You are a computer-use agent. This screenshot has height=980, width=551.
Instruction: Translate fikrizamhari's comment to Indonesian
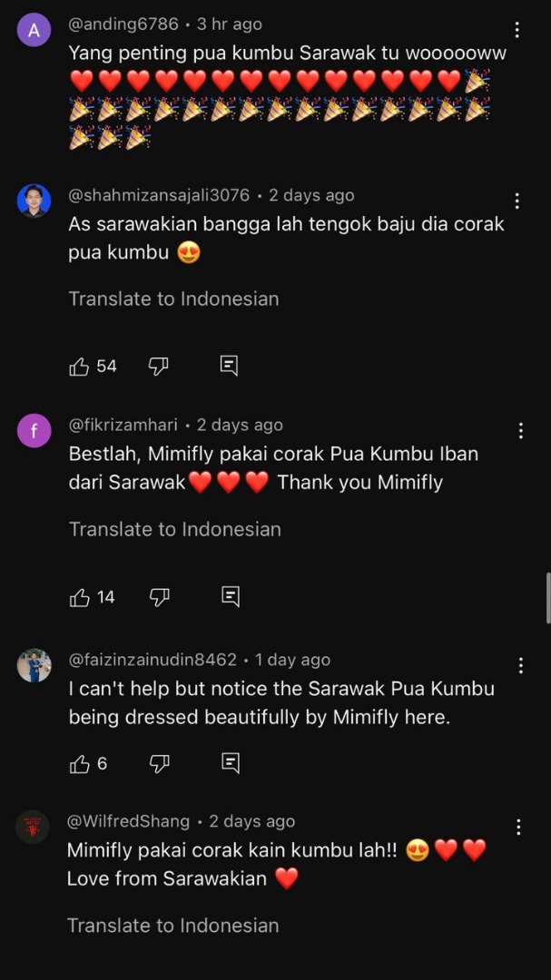pos(175,529)
